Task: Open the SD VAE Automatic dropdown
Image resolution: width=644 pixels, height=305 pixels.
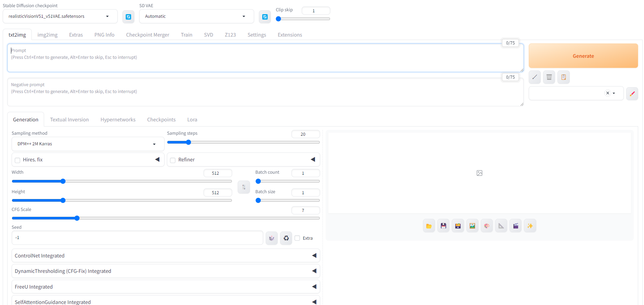Action: tap(196, 16)
